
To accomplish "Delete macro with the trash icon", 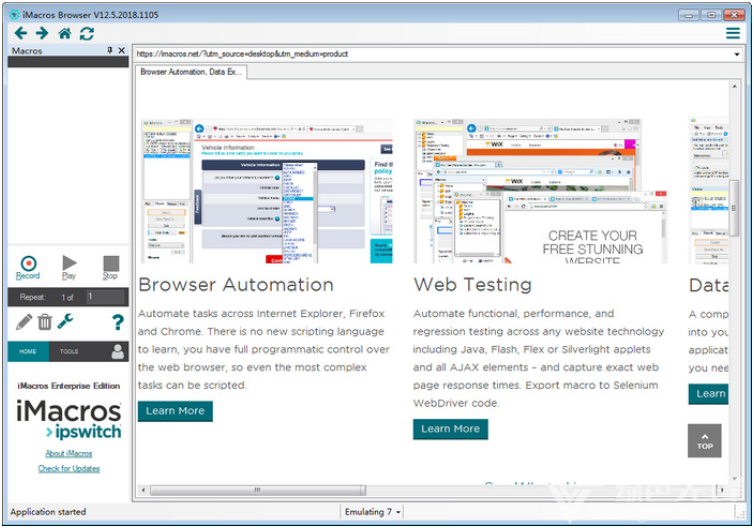I will pos(45,322).
